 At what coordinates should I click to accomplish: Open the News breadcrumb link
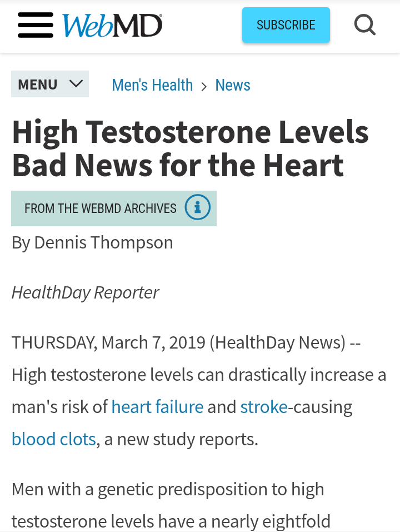point(233,85)
